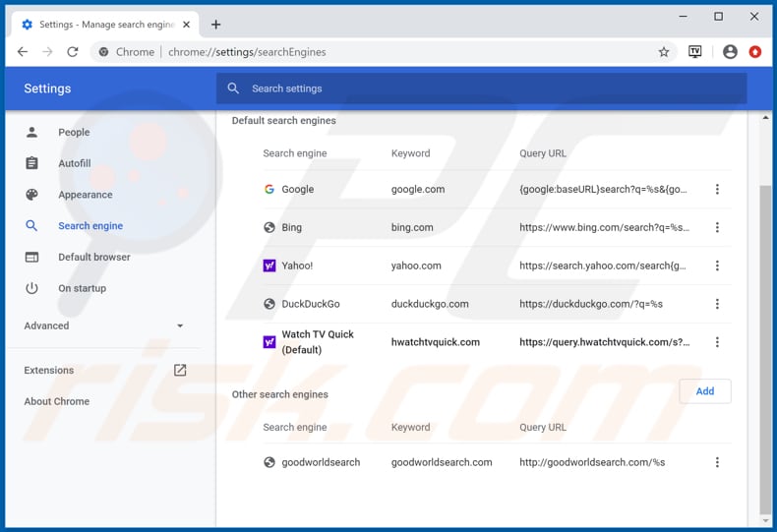Click the http://goodworldsearch.com/%s query URL

[x=592, y=461]
